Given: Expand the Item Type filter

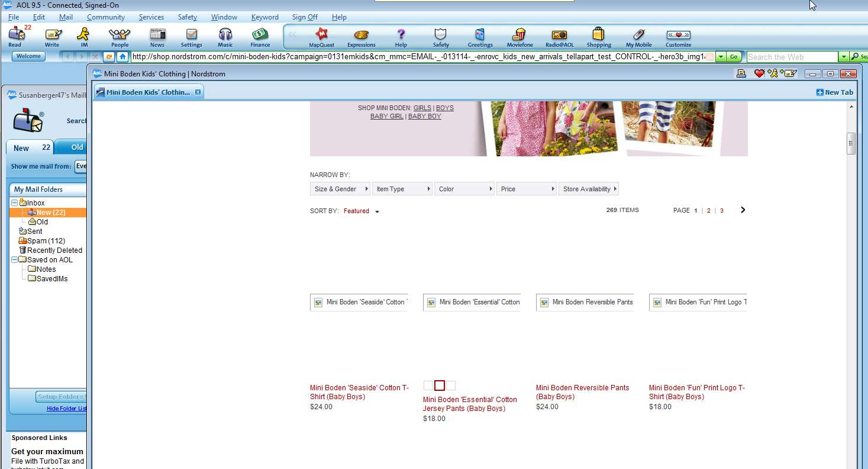Looking at the screenshot, I should tap(402, 189).
